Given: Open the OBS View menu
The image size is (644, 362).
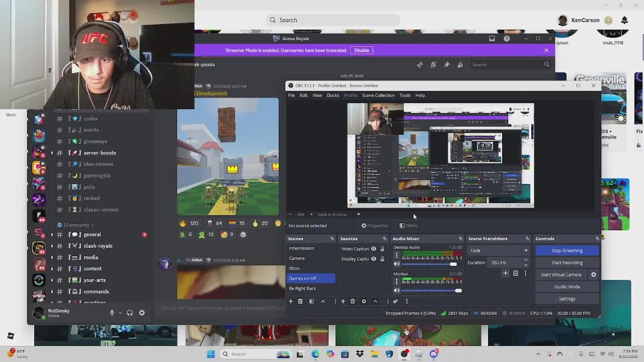Looking at the screenshot, I should 317,96.
